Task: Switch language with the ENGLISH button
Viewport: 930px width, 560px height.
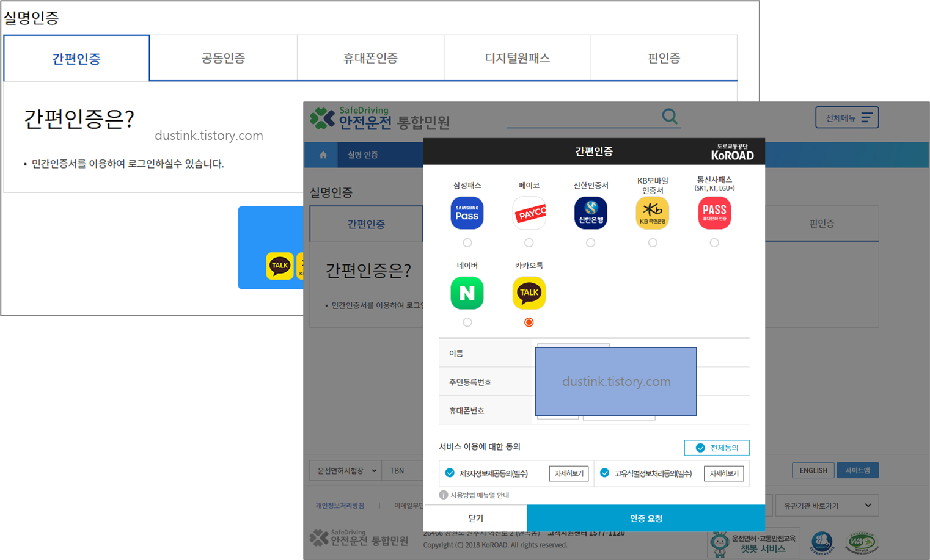Action: pyautogui.click(x=813, y=470)
